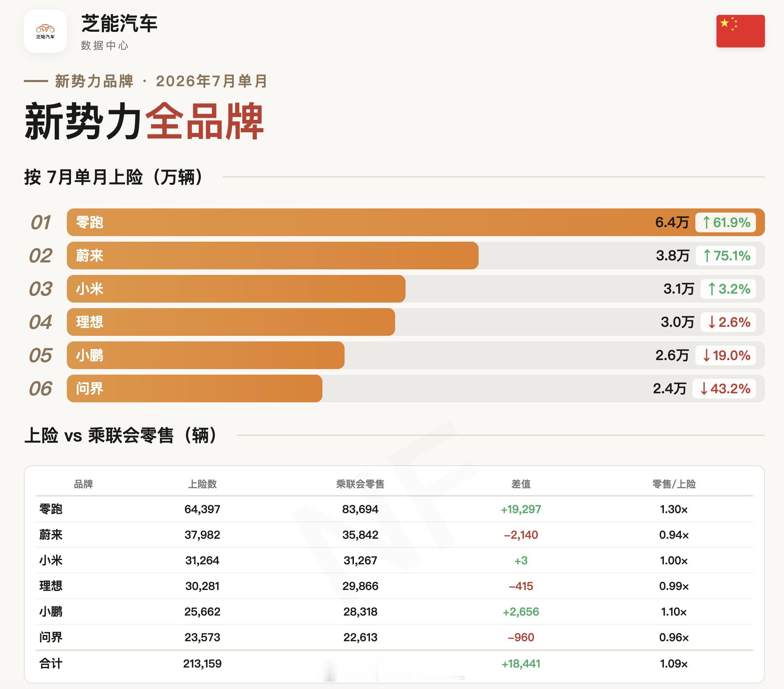Viewport: 784px width, 689px height.
Task: Click the 品牌 column header
Action: click(x=83, y=484)
